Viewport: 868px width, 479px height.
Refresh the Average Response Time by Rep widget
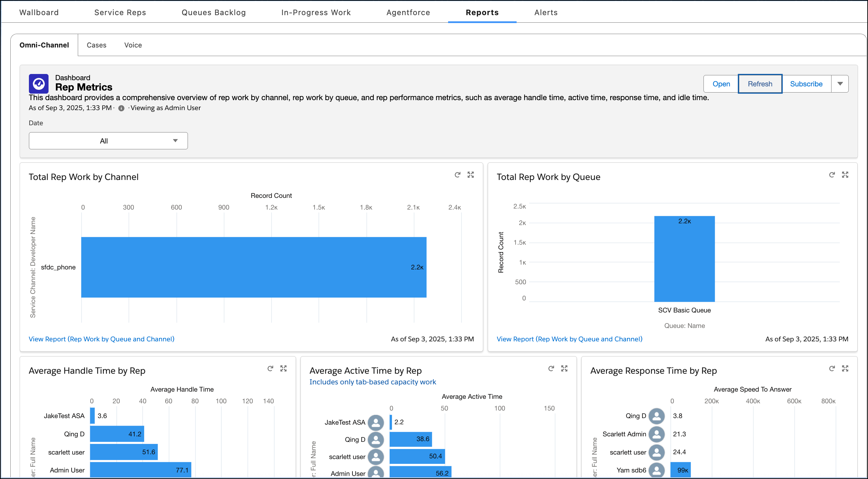(832, 369)
